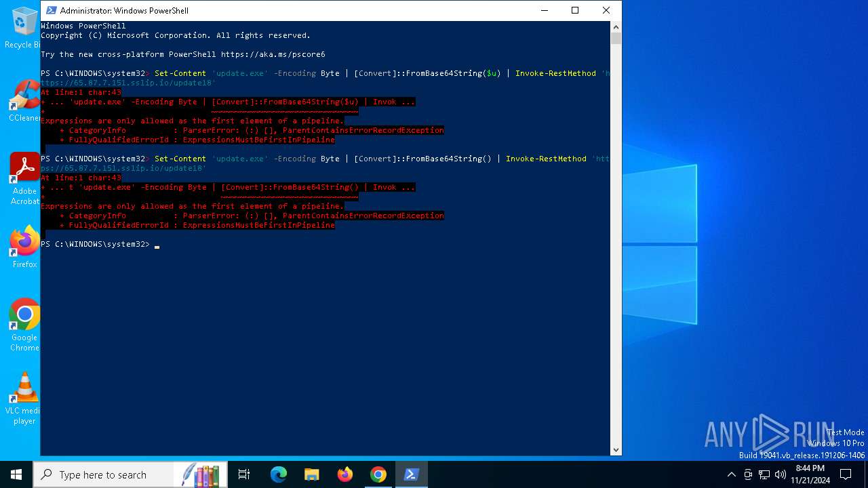
Task: Open Adobe Acrobat desktop shortcut
Action: pyautogui.click(x=24, y=179)
